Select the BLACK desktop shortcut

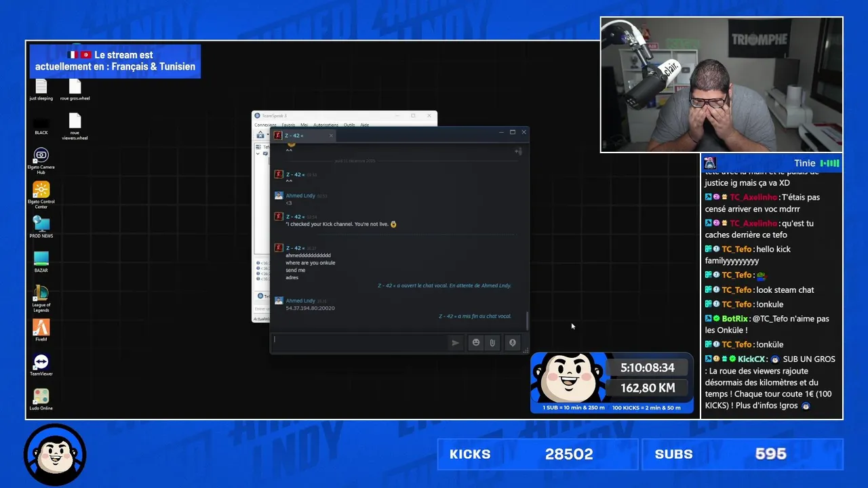click(41, 127)
